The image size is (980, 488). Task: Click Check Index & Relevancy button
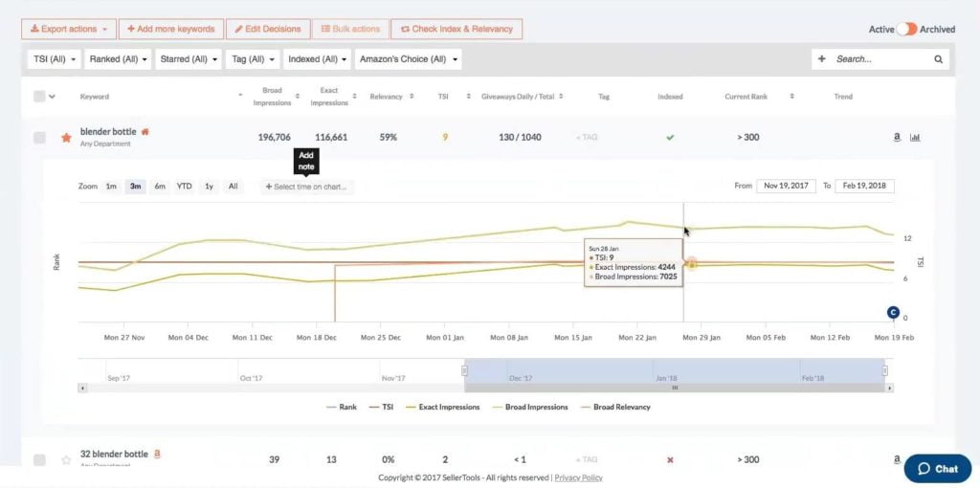click(x=457, y=29)
